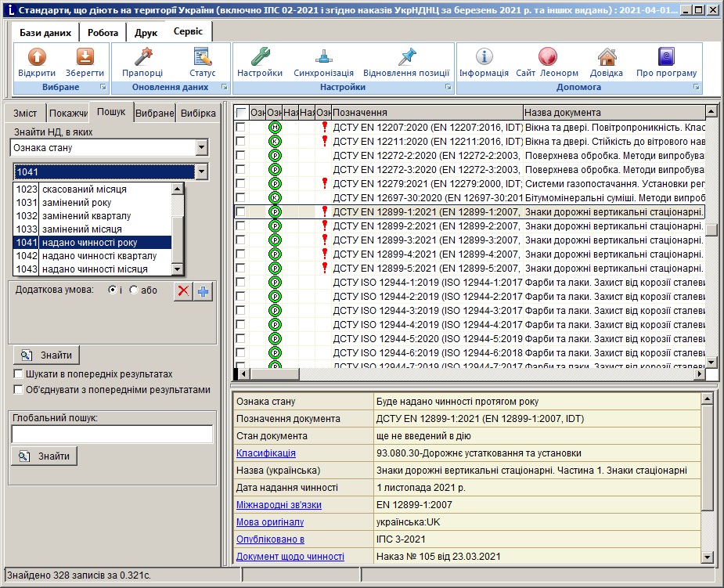Viewport: 724px width, 588px height.
Task: Enable Об'єднувати з попередніми результатами
Action: 19,389
